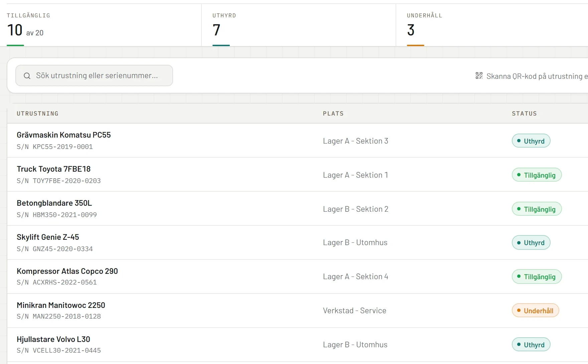This screenshot has width=588, height=364.
Task: Click location Verkstad - Service
Action: 354,311
